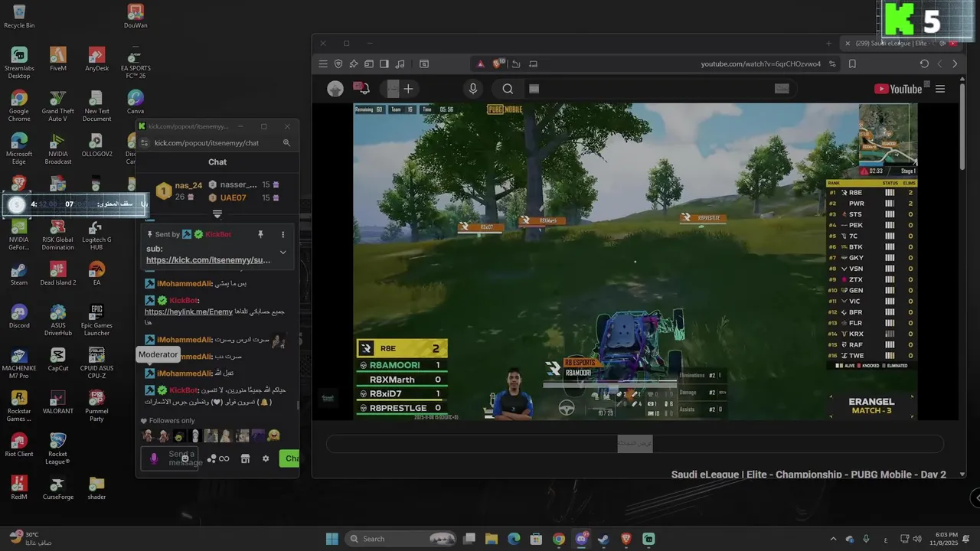Launch the Grand Theft Auto V shortcut
980x551 pixels.
(58, 106)
